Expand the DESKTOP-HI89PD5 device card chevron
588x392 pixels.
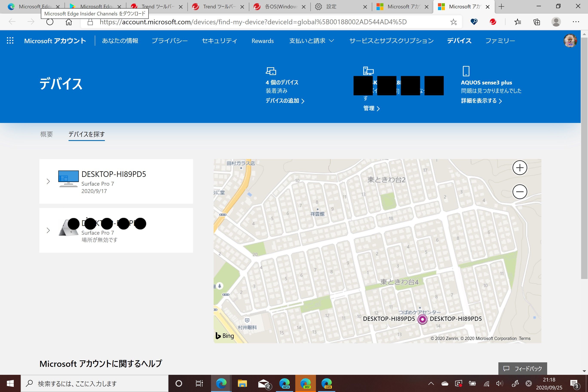(48, 181)
